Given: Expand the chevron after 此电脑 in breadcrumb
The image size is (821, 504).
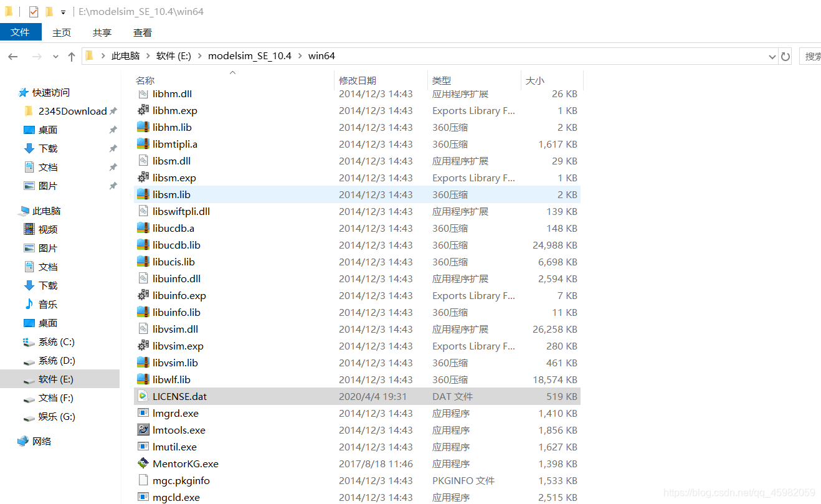Looking at the screenshot, I should pyautogui.click(x=148, y=56).
